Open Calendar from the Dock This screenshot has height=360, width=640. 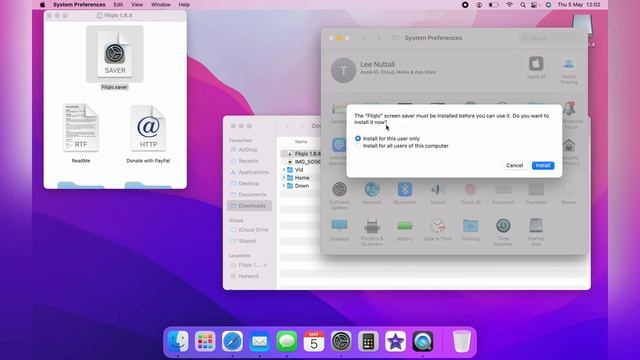pyautogui.click(x=314, y=341)
